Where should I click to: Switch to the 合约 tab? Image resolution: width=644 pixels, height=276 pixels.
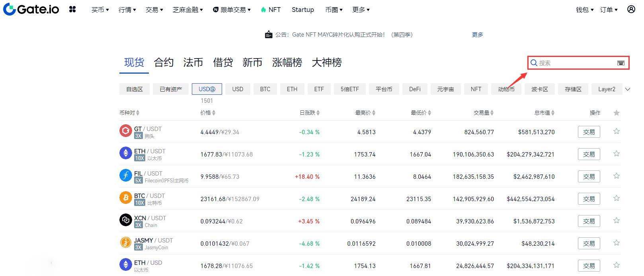click(164, 63)
